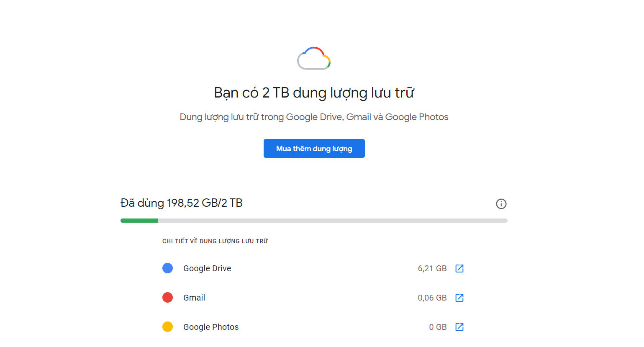Image resolution: width=644 pixels, height=347 pixels.
Task: Click the "Bạn có 2 TB" heading
Action: point(314,93)
